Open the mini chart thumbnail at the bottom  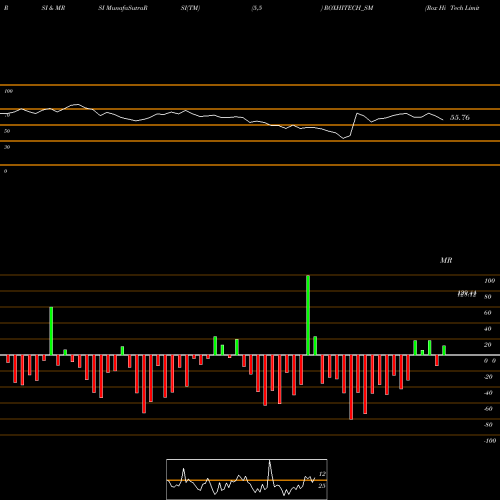(x=247, y=479)
